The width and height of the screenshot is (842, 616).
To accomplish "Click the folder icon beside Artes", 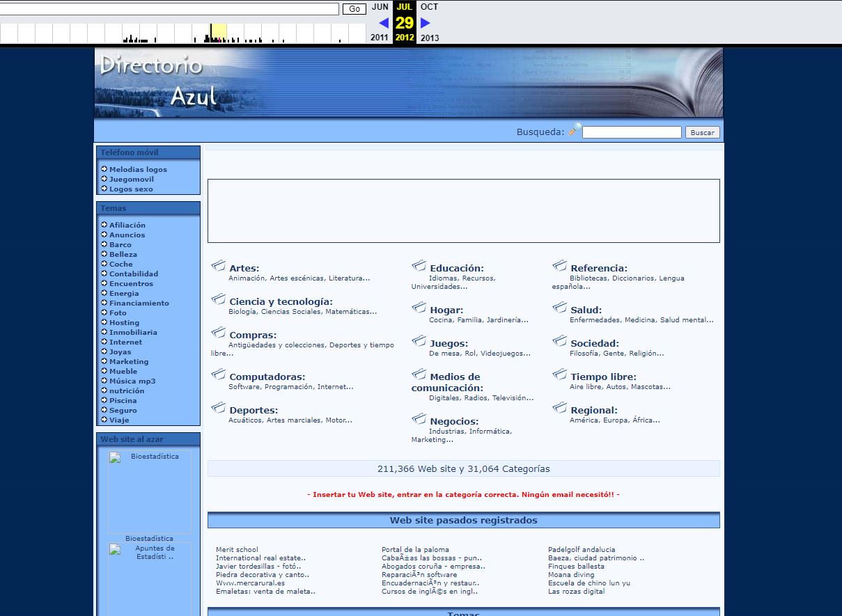I will (x=219, y=266).
